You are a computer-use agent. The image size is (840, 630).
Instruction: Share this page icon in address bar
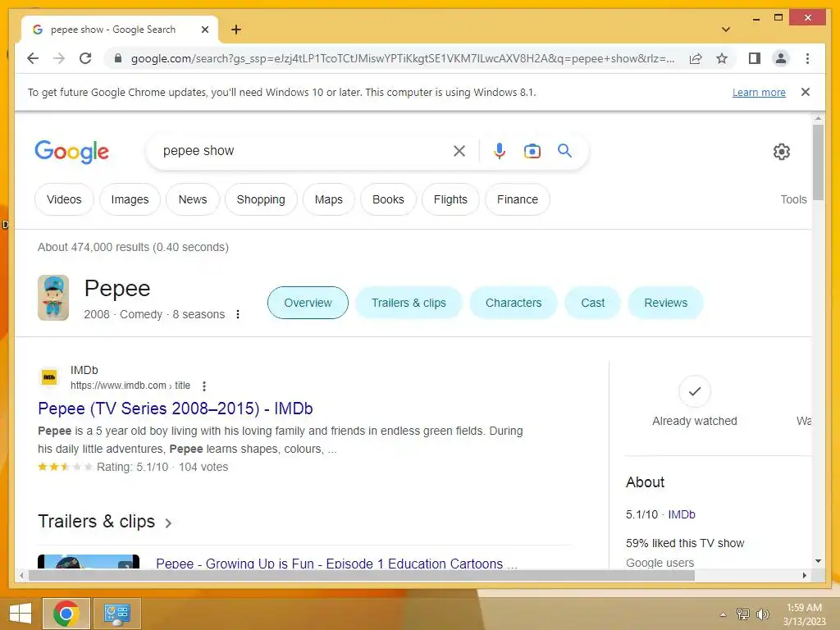point(696,58)
